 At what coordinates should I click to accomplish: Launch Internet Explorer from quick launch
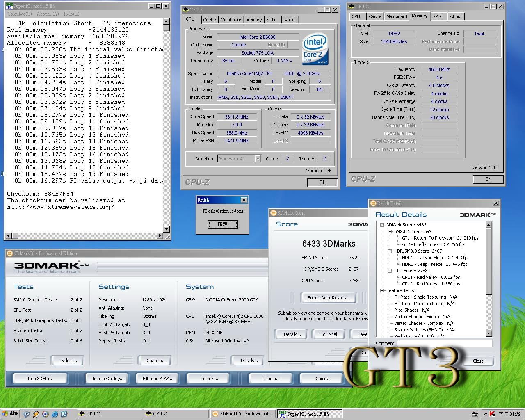click(55, 414)
